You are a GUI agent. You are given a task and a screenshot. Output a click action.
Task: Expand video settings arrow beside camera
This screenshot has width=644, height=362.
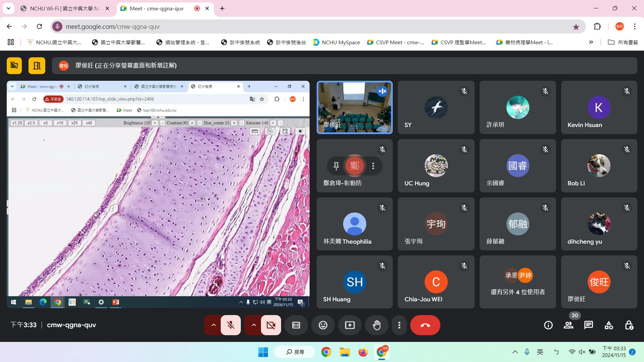pos(254,325)
